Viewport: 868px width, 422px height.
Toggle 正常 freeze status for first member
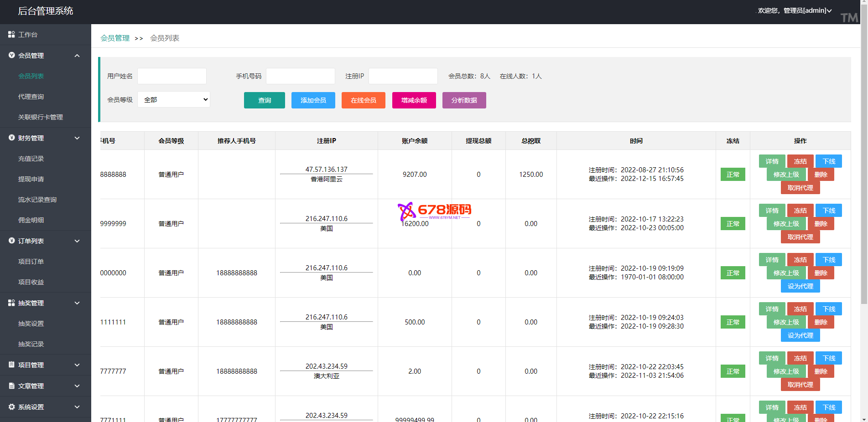tap(733, 175)
